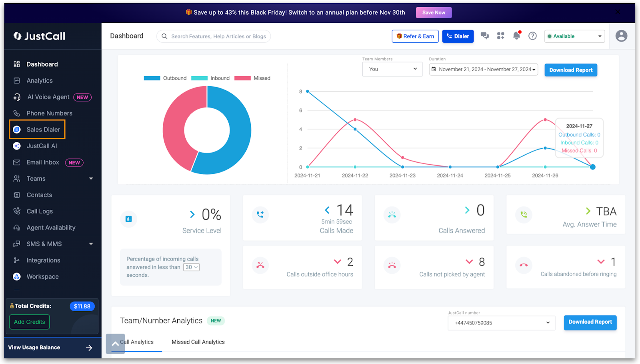This screenshot has width=640, height=364.
Task: Download Report for Team/Number Analytics
Action: 590,322
